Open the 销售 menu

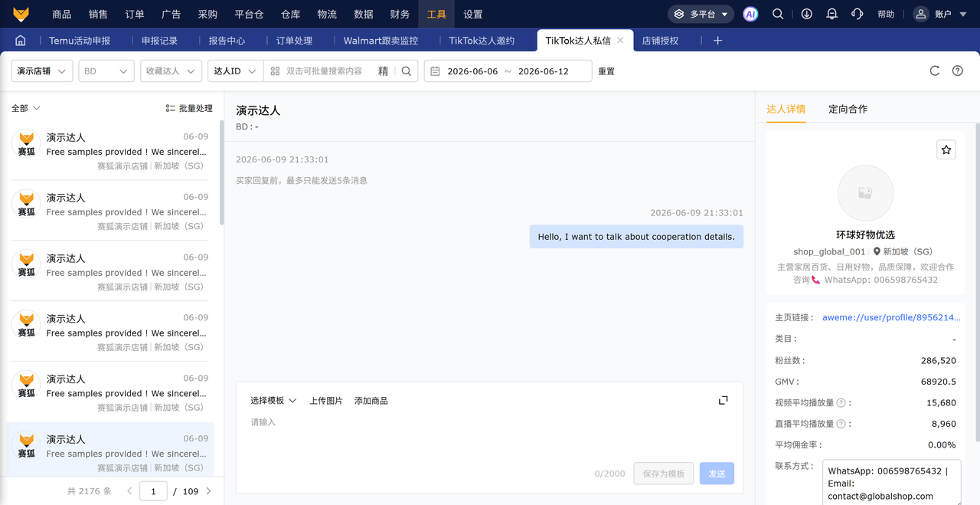click(x=98, y=14)
